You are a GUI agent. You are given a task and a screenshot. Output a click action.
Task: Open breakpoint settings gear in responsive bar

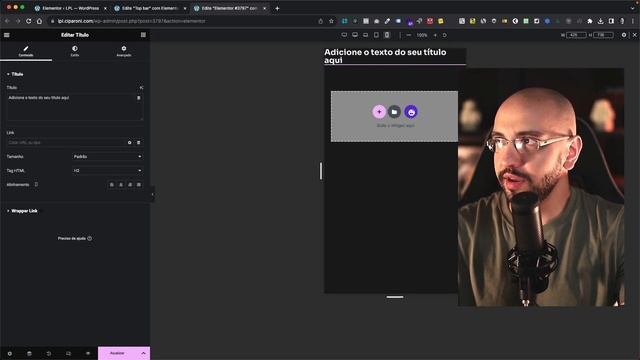[x=624, y=35]
